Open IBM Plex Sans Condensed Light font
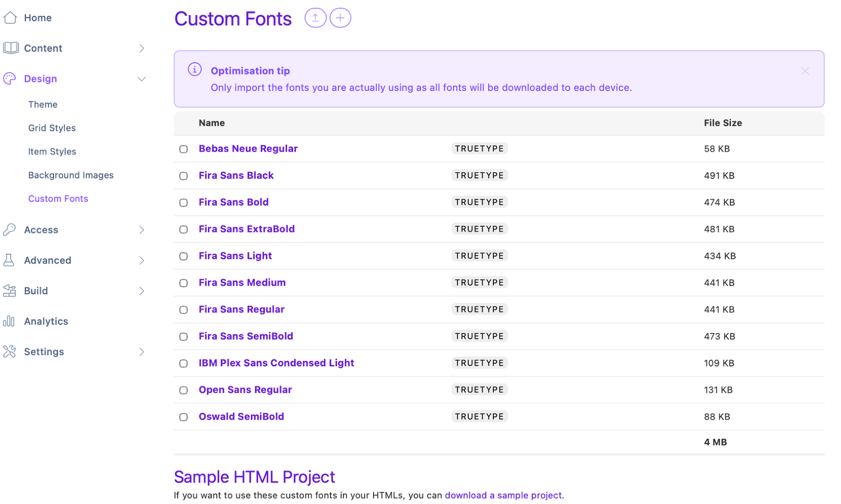 click(276, 363)
